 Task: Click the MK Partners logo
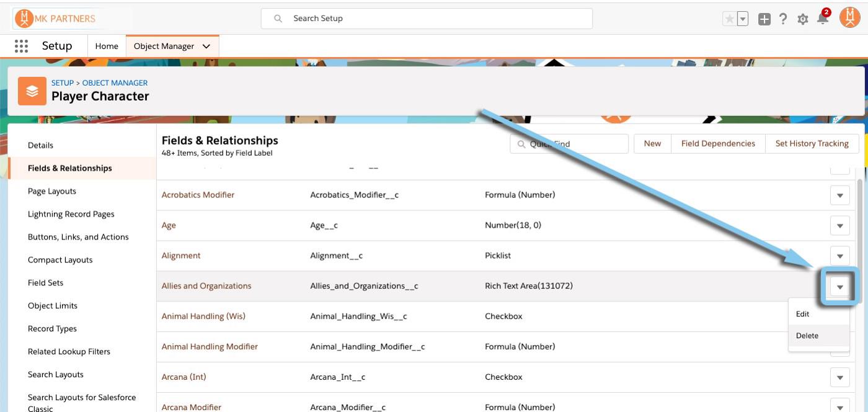coord(56,18)
